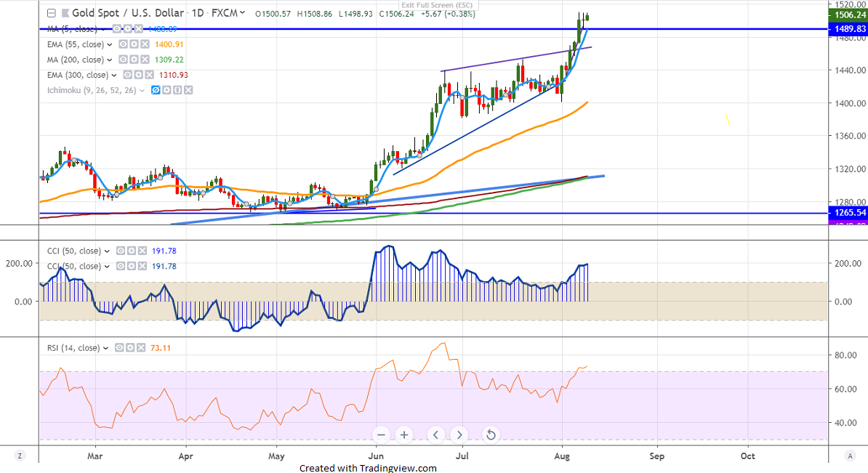
Task: Toggle auto scale with the A button
Action: [x=850, y=456]
